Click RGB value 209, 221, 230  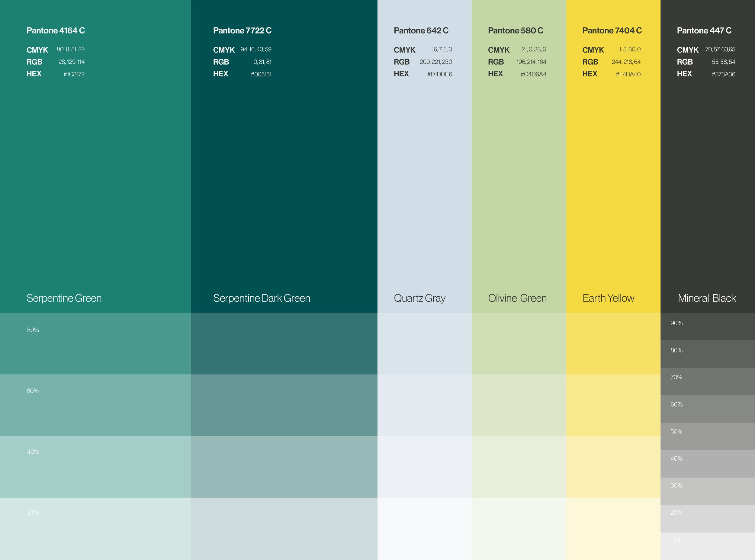[x=436, y=62]
